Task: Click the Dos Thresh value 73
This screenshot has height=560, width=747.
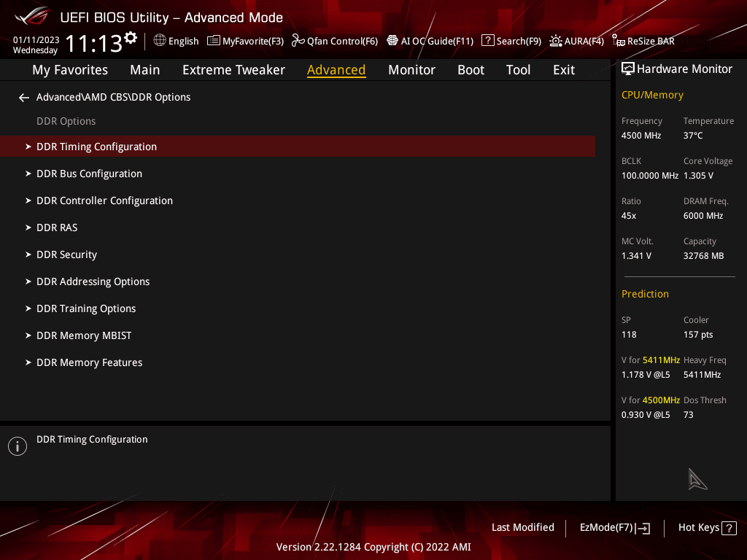Action: click(689, 415)
